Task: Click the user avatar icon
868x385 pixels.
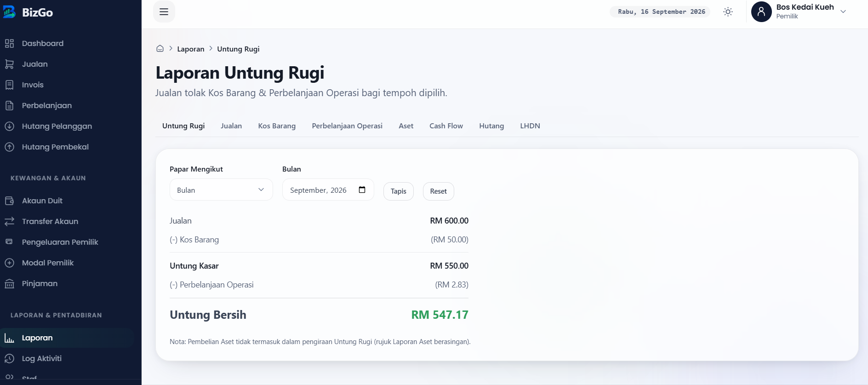Action: [761, 12]
